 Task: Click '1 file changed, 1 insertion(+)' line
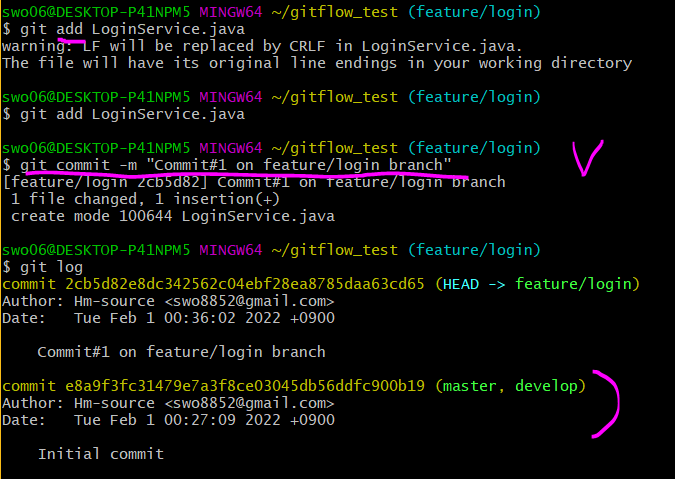(146, 199)
